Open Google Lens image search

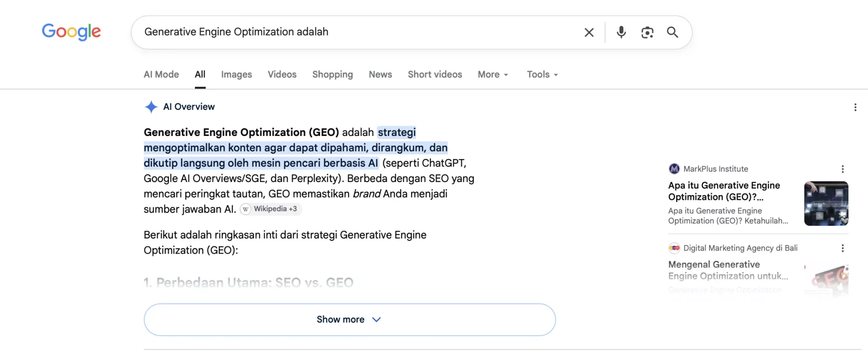pyautogui.click(x=647, y=32)
